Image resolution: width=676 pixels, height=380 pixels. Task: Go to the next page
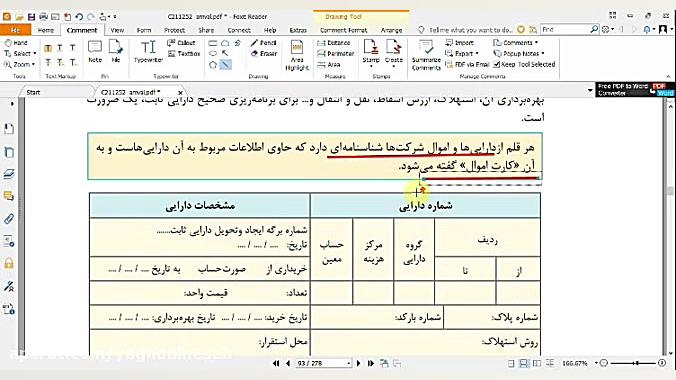tap(358, 364)
